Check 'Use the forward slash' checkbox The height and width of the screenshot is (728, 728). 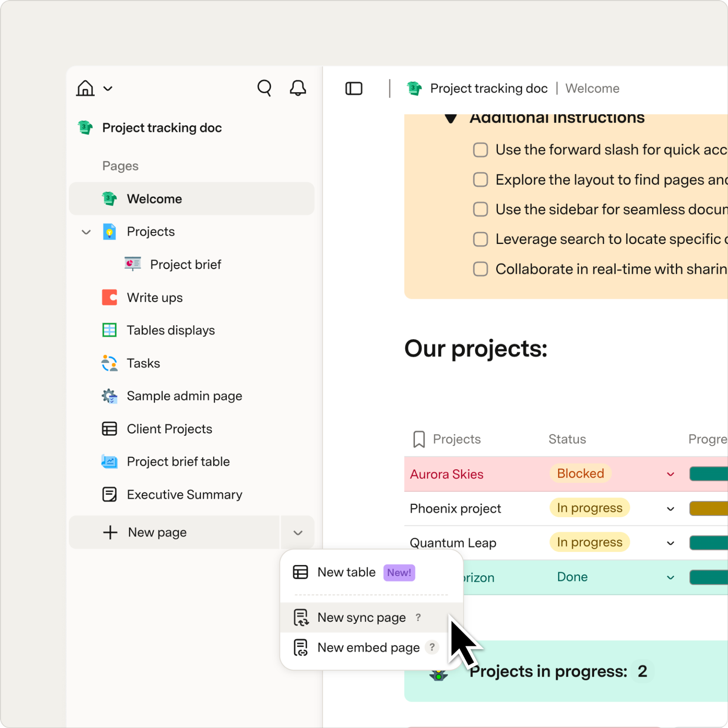(x=480, y=150)
